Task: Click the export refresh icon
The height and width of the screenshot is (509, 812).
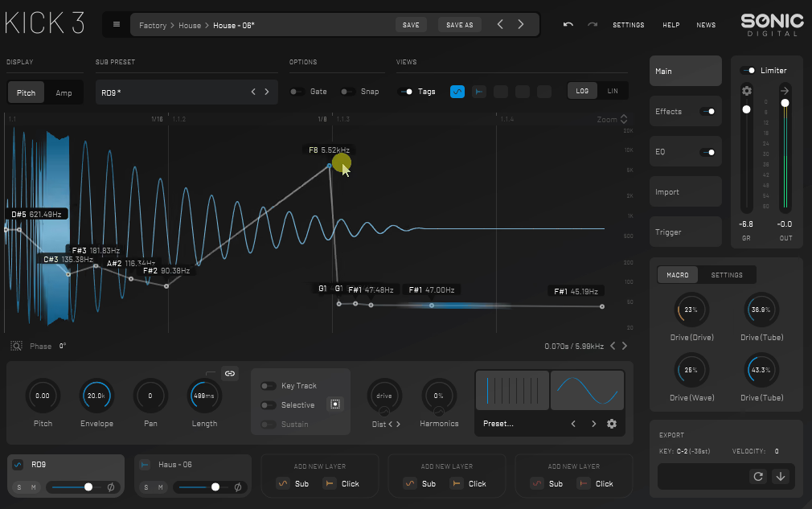Action: coord(757,476)
